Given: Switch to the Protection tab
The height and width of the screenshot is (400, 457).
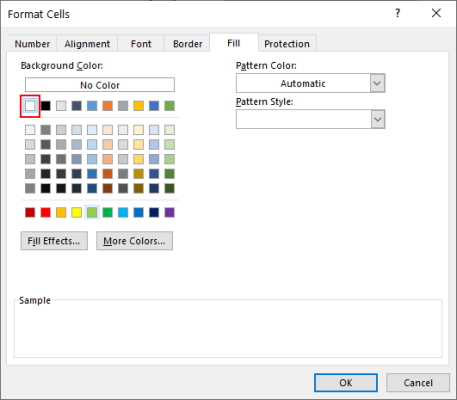Looking at the screenshot, I should (x=287, y=44).
